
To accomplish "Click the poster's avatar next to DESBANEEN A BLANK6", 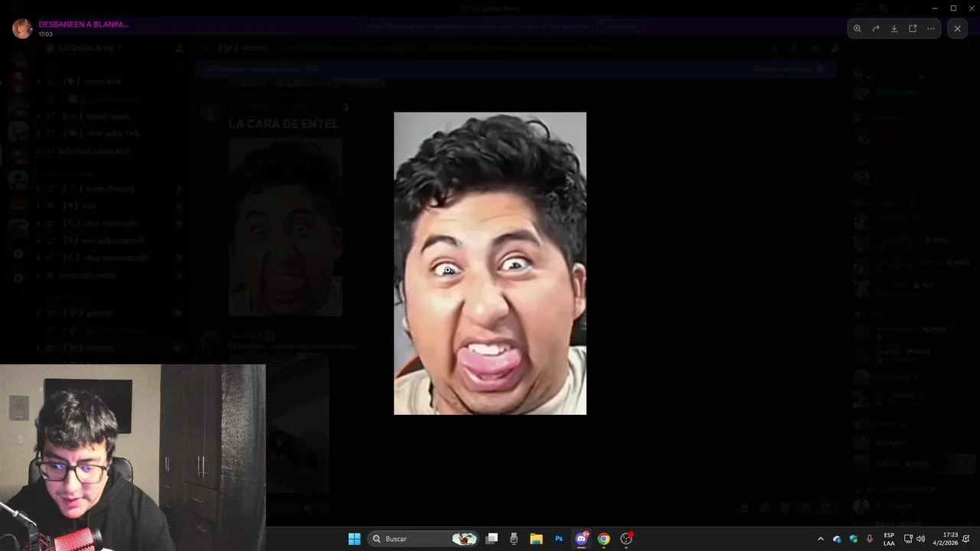I will (x=22, y=28).
